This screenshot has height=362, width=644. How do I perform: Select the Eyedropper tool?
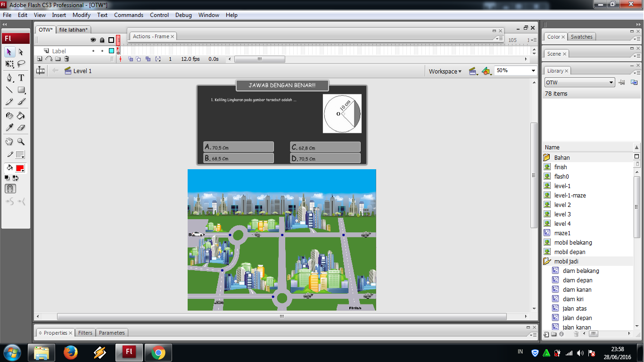click(x=9, y=127)
